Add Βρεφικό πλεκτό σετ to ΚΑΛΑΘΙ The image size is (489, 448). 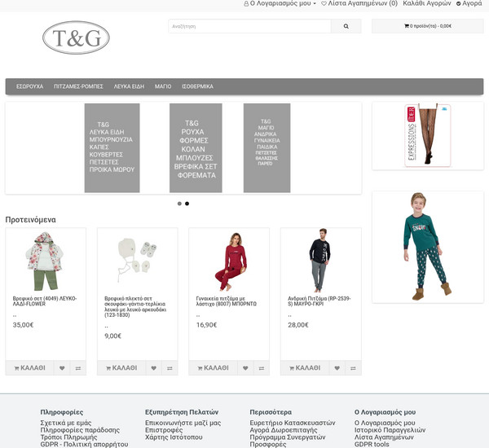(121, 368)
